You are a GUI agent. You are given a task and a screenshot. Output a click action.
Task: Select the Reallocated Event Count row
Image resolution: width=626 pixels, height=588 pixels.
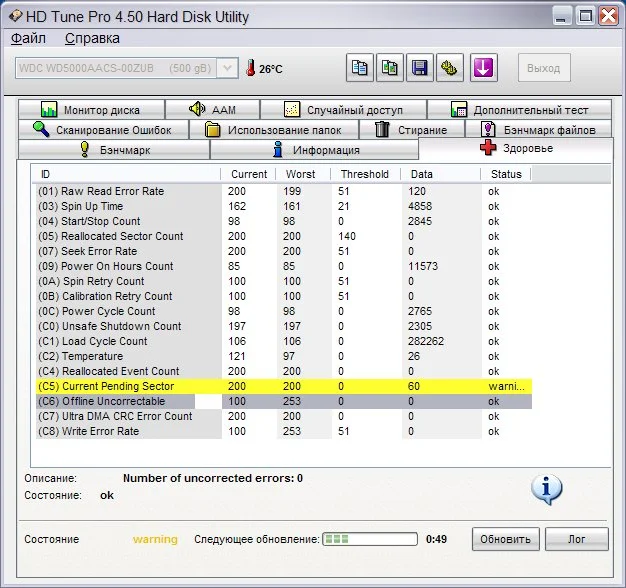point(284,371)
